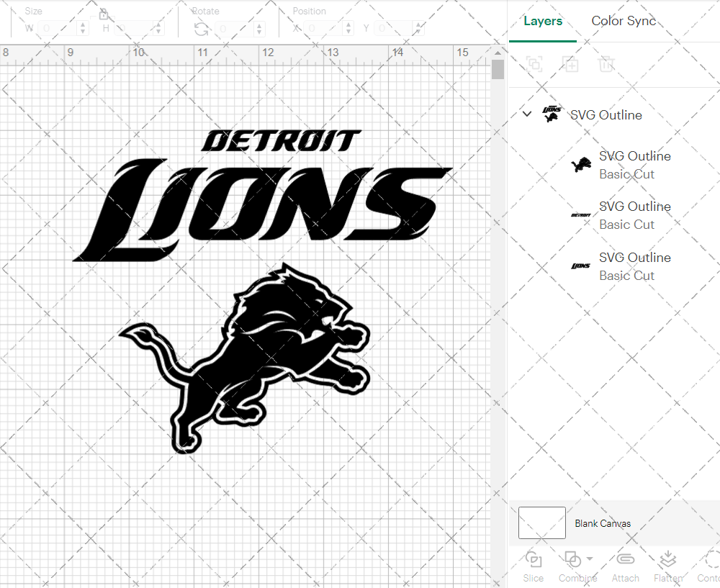Image resolution: width=720 pixels, height=588 pixels.
Task: Select the Detroit wordmark layer thumbnail
Action: pos(580,214)
